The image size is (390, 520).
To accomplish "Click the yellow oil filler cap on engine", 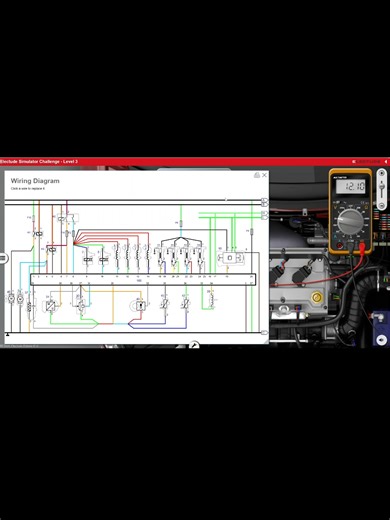I will [x=316, y=297].
